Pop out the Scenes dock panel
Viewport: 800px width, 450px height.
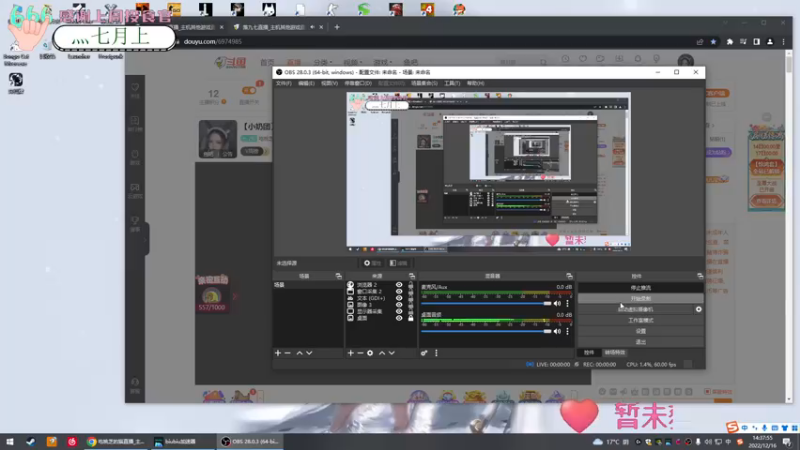coord(339,276)
